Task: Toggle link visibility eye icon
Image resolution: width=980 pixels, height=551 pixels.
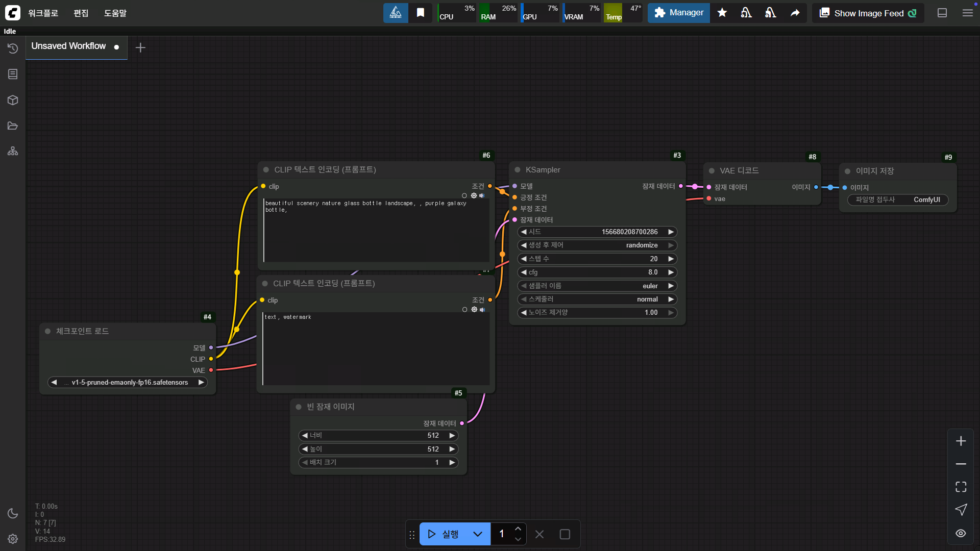Action: tap(961, 533)
